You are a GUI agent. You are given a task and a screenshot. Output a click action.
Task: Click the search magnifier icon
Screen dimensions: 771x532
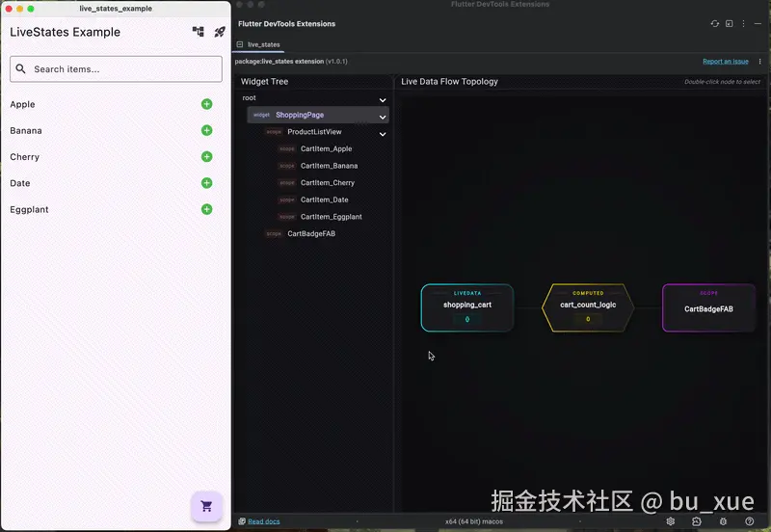tap(20, 68)
